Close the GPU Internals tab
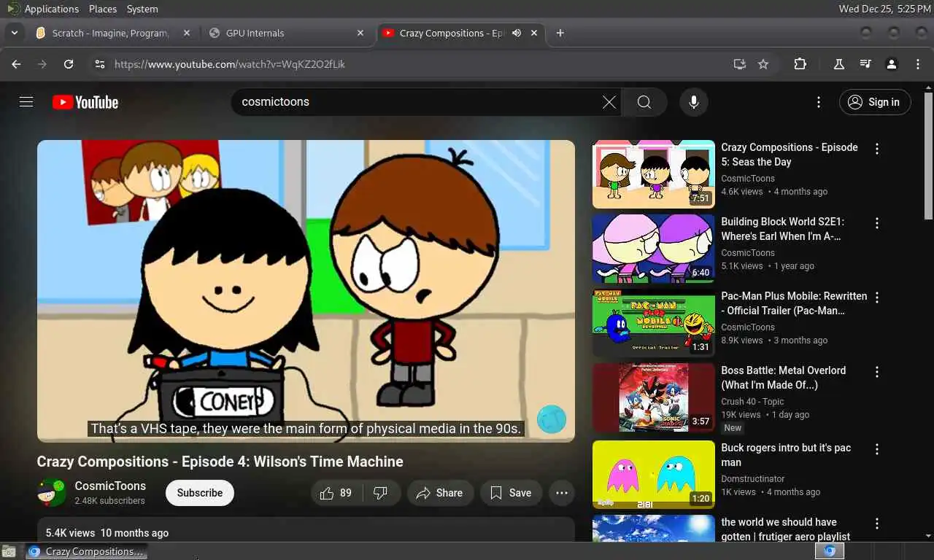This screenshot has height=560, width=934. [x=360, y=33]
